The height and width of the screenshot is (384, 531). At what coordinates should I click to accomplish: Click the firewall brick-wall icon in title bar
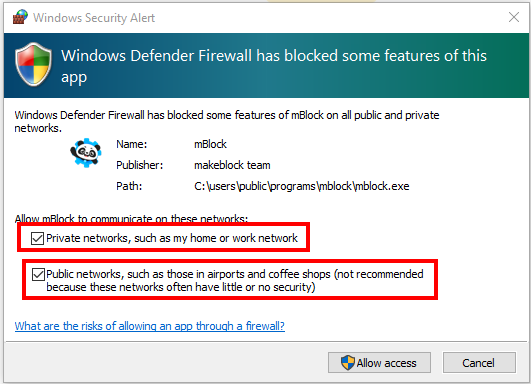click(x=20, y=17)
